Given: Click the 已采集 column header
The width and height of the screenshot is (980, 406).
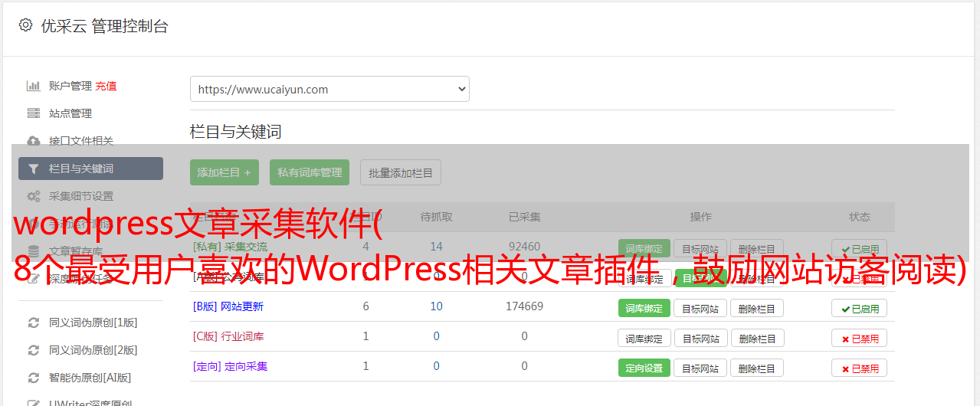Looking at the screenshot, I should (x=524, y=217).
